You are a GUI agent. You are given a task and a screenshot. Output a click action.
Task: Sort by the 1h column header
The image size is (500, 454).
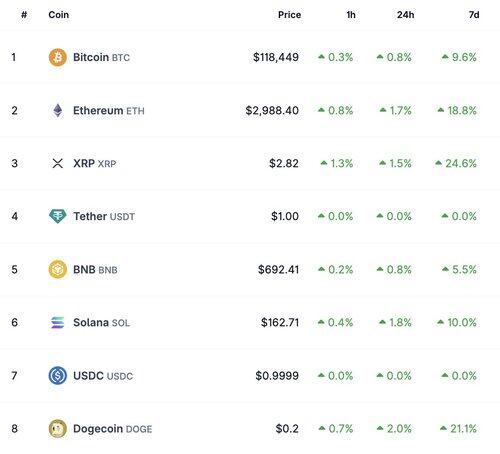pos(351,15)
